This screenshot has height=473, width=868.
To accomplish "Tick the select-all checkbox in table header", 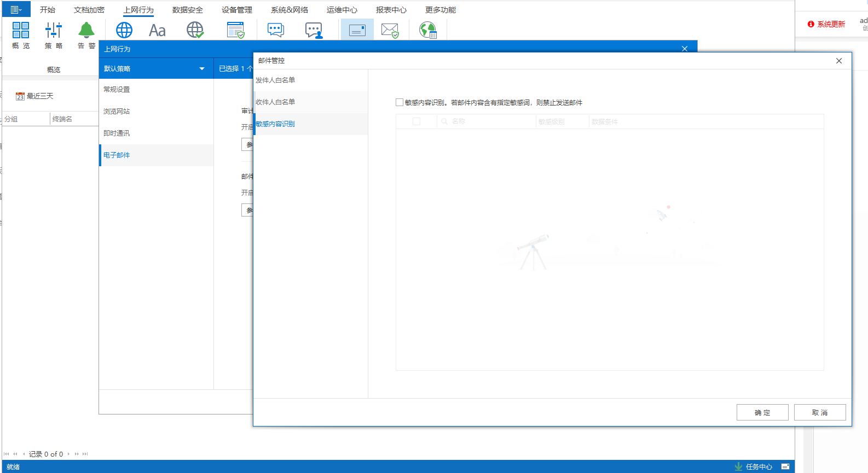I will (x=416, y=121).
